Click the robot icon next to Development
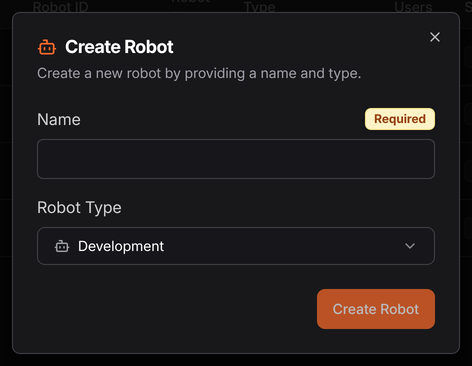This screenshot has width=472, height=366. coord(62,246)
